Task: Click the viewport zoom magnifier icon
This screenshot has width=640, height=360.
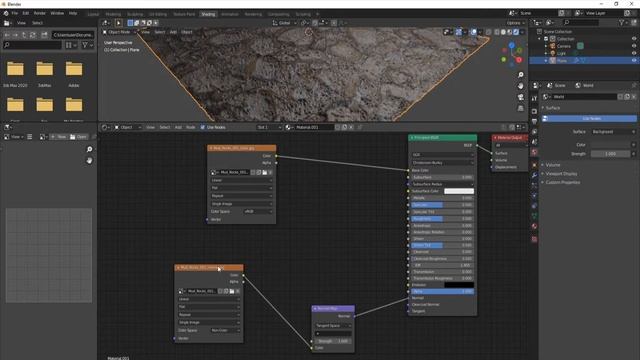Action: 520,75
